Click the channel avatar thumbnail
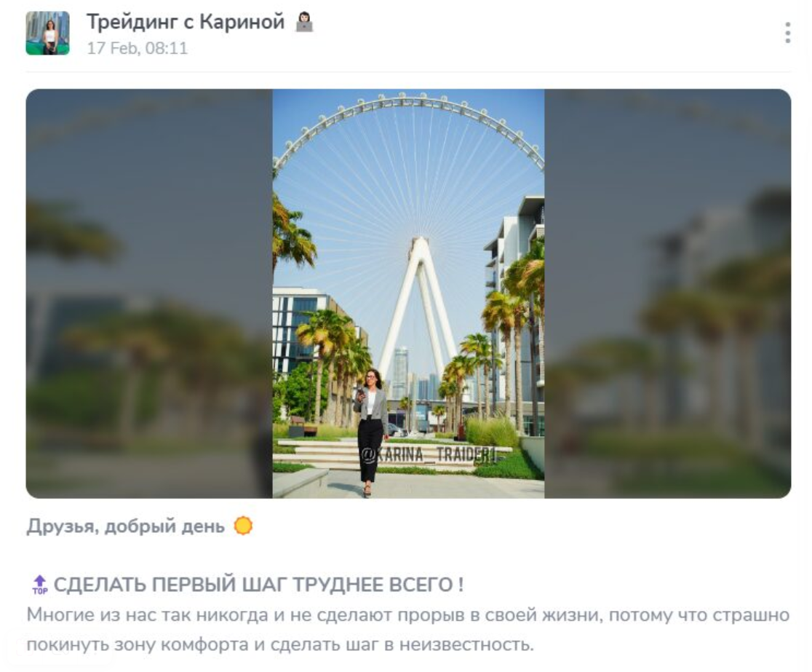Image resolution: width=812 pixels, height=672 pixels. tap(47, 33)
